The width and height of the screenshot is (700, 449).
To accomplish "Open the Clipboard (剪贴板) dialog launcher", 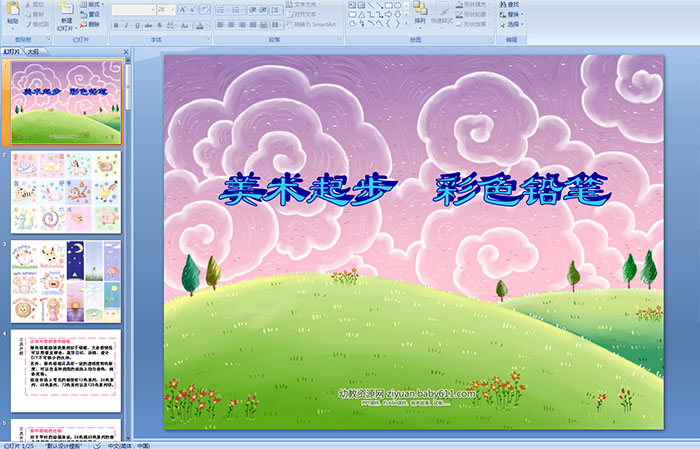I will [x=49, y=40].
